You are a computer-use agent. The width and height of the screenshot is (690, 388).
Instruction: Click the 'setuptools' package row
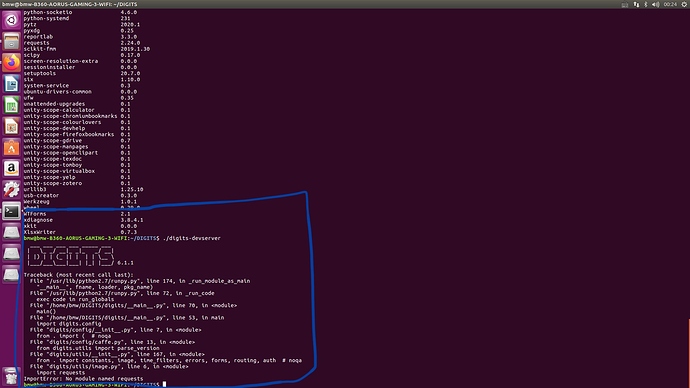82,73
